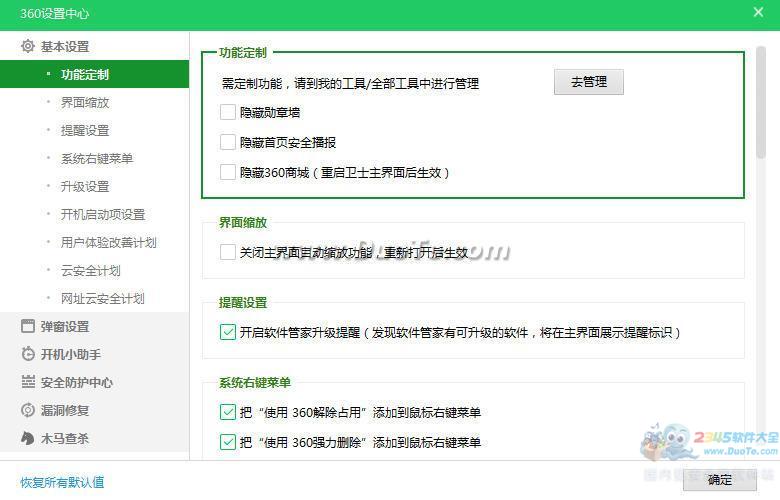Toggle the 隐藏360商城 checkbox
The height and width of the screenshot is (500, 780).
click(228, 172)
